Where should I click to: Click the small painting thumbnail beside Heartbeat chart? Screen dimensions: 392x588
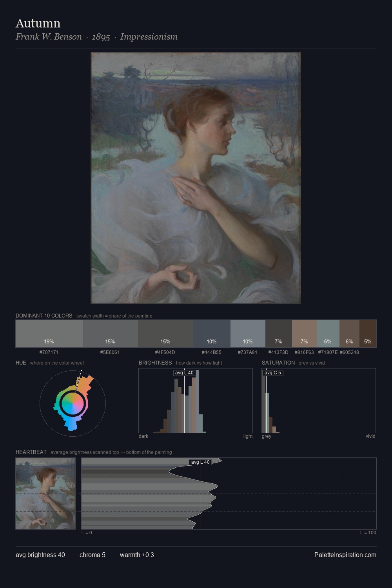[x=45, y=494]
